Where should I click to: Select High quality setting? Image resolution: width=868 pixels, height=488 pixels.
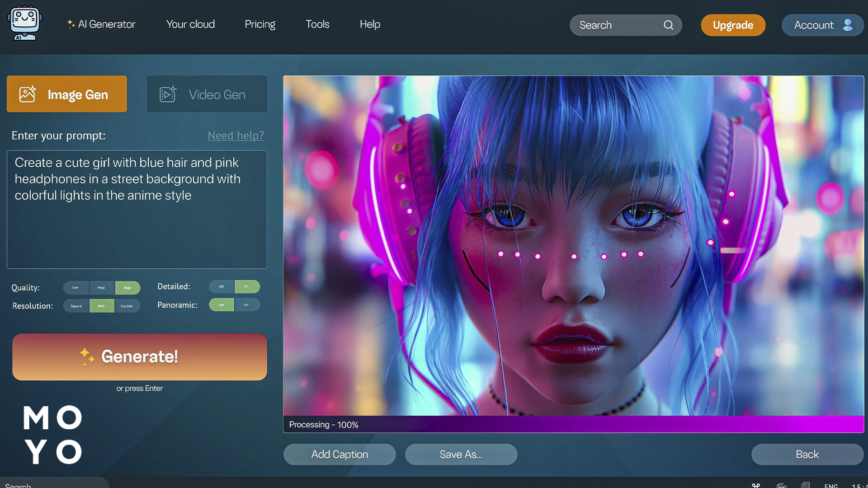pos(127,287)
